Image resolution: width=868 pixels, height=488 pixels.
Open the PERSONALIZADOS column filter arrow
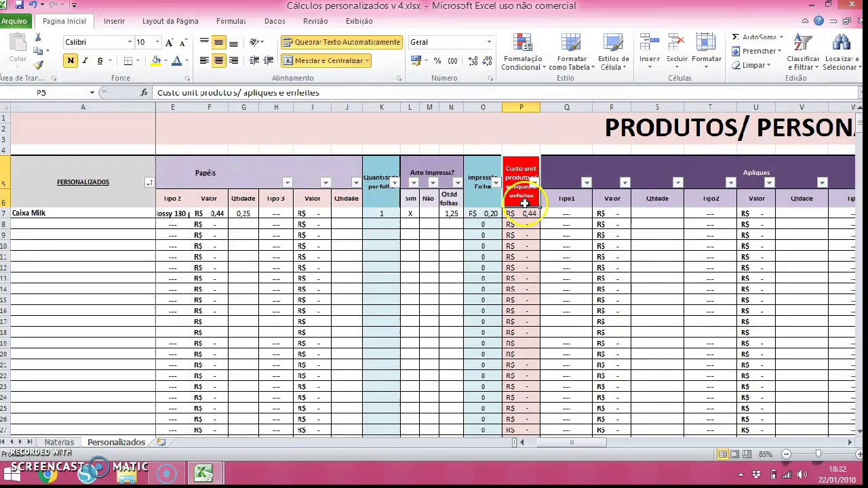(149, 182)
